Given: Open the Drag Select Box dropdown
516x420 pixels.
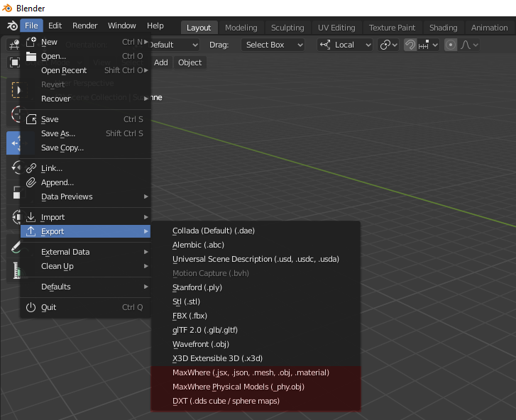Looking at the screenshot, I should (x=273, y=45).
